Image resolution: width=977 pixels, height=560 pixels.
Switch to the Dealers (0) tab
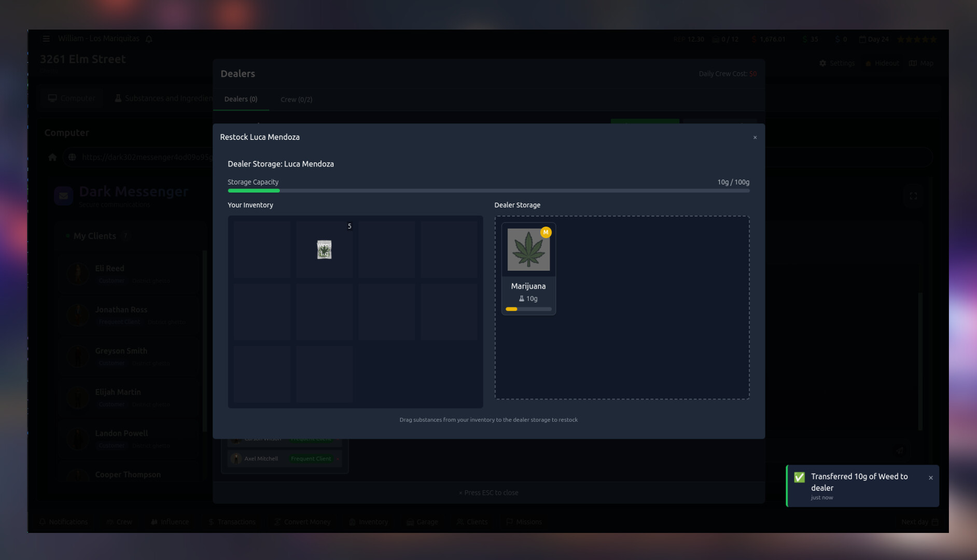(241, 99)
